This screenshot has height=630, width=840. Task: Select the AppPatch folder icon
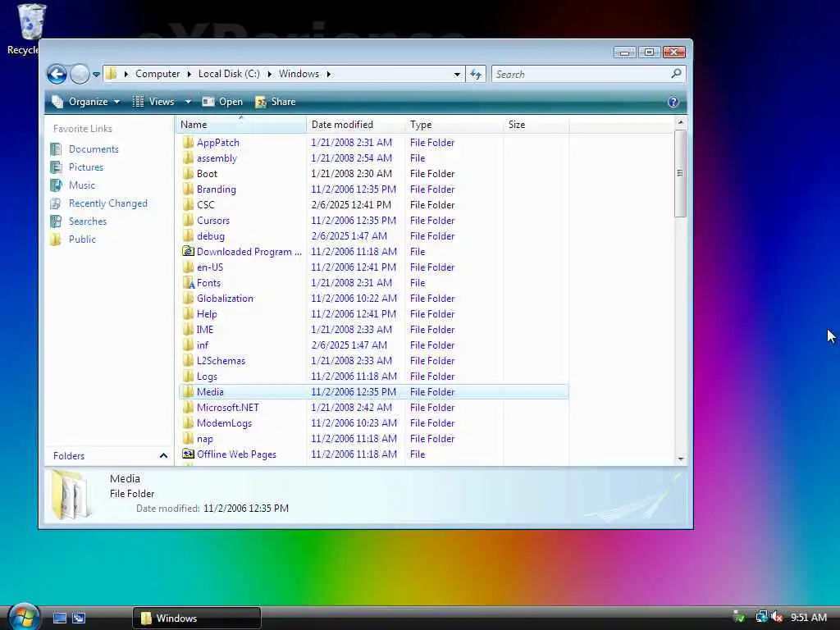188,143
